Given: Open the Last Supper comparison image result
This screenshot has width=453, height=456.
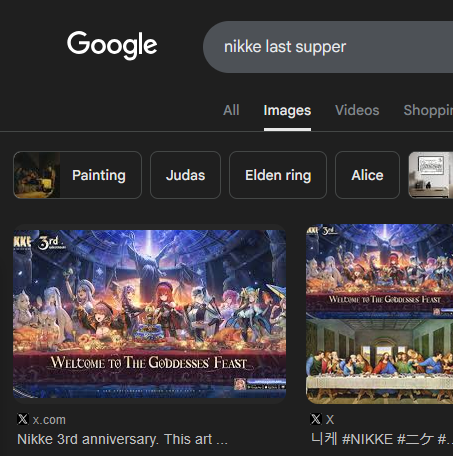Looking at the screenshot, I should [x=379, y=314].
